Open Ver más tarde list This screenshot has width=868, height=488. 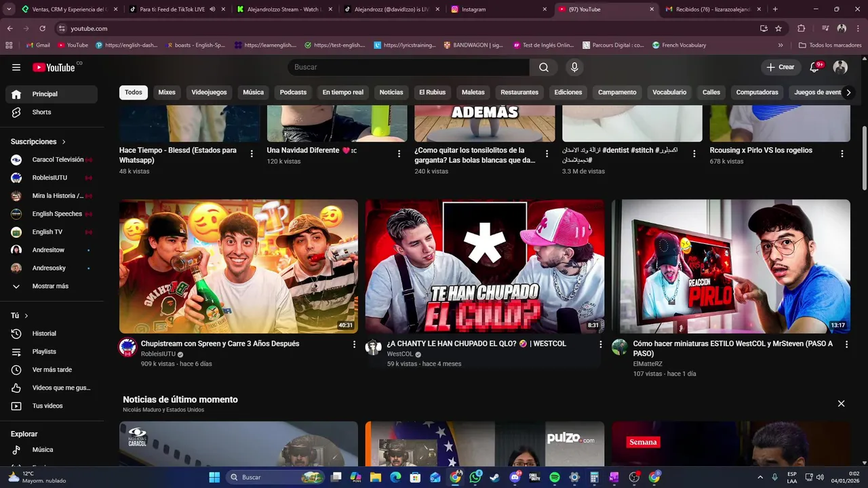pyautogui.click(x=52, y=370)
